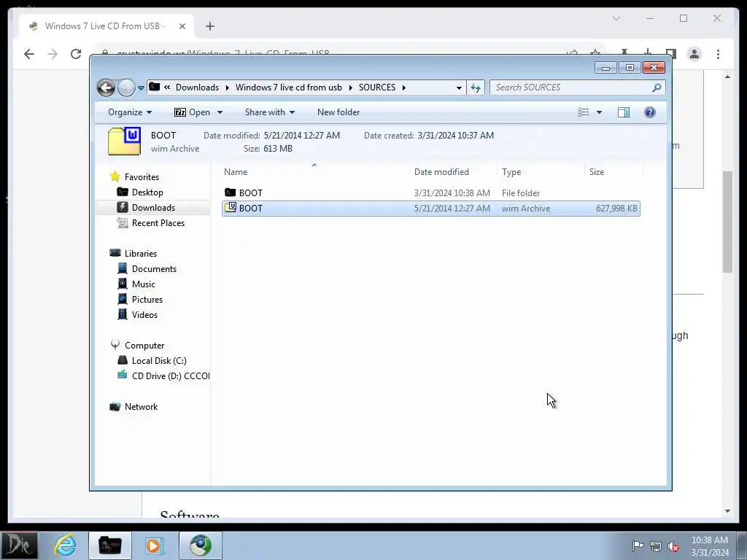Switch to Chrome via taskbar icon
747x560 pixels.
(x=201, y=545)
